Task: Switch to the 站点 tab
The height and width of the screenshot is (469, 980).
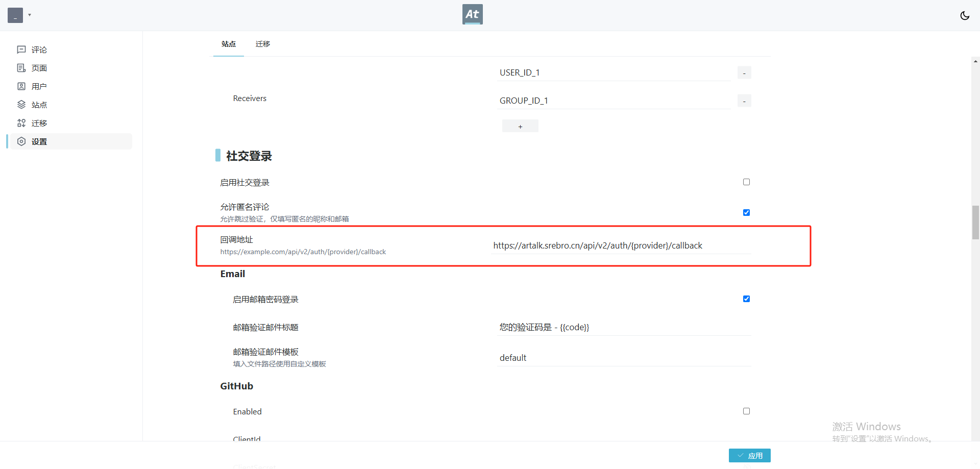Action: pos(229,44)
